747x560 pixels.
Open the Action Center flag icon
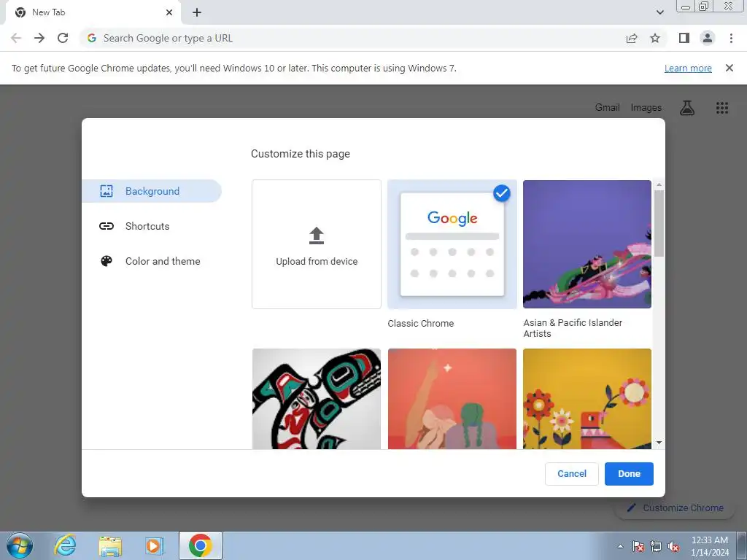tap(638, 546)
